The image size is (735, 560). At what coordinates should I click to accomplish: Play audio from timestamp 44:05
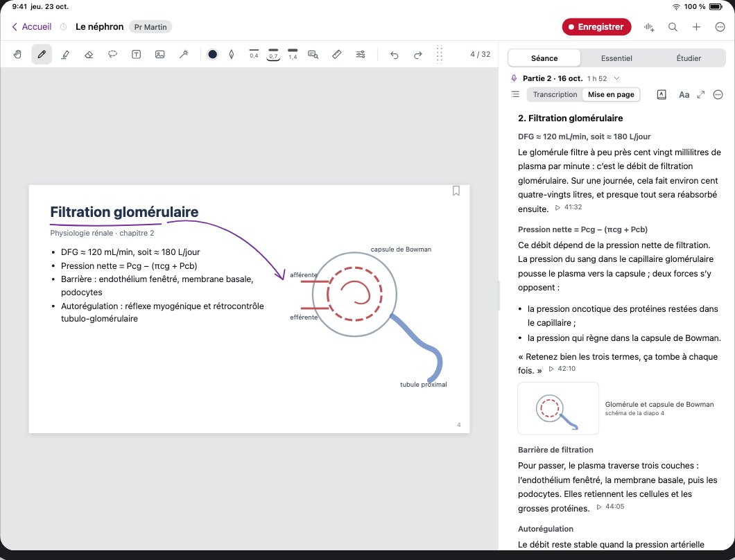pyautogui.click(x=610, y=507)
